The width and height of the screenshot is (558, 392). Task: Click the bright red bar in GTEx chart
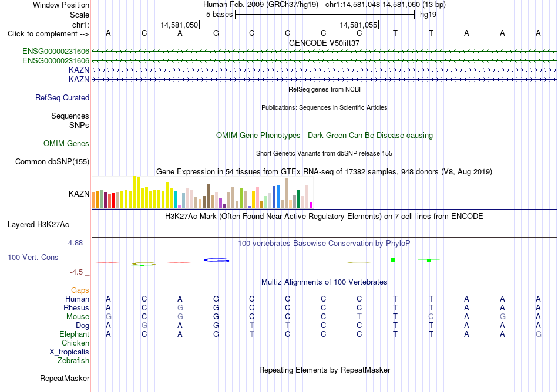pyautogui.click(x=113, y=201)
